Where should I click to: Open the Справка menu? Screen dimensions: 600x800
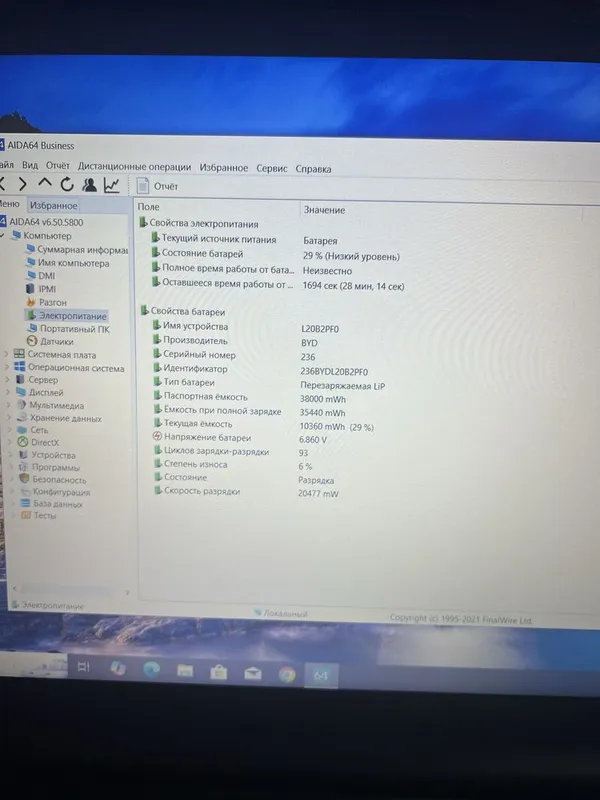tap(313, 169)
